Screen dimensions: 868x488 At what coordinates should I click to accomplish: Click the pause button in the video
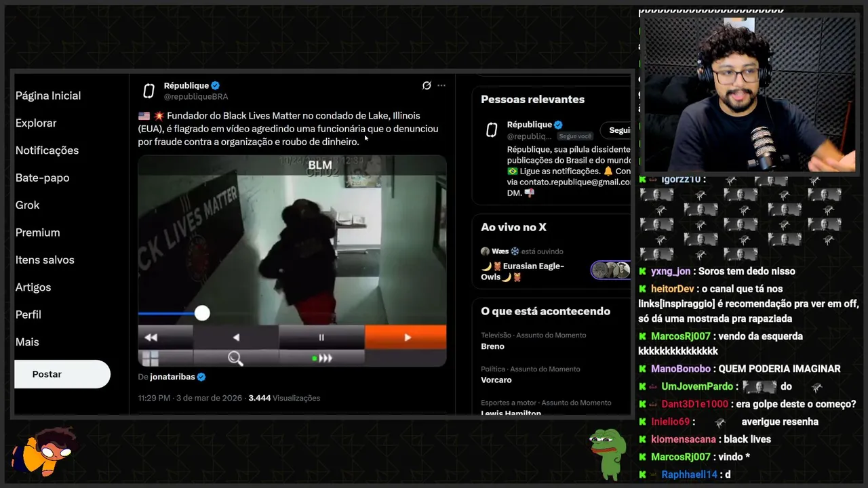[321, 337]
